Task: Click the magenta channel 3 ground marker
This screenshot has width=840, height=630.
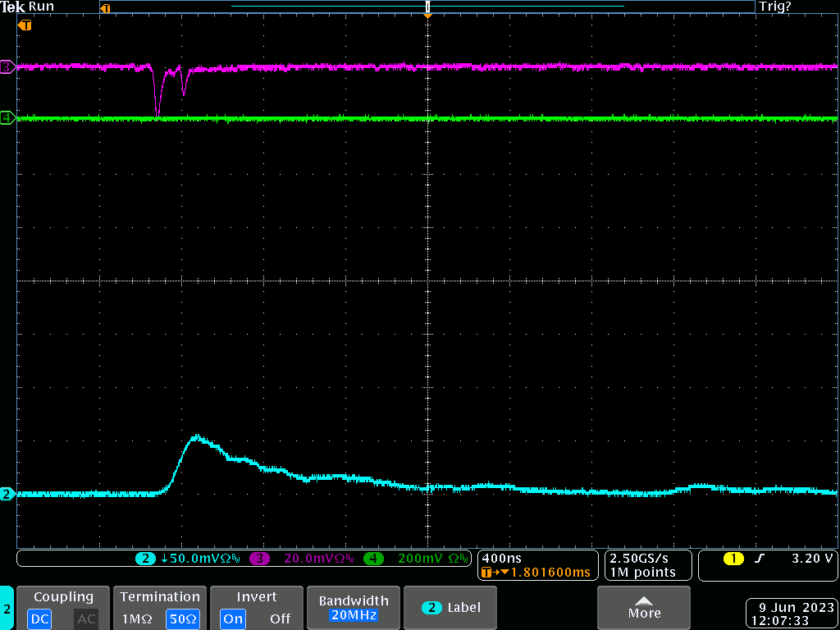Action: coord(7,67)
